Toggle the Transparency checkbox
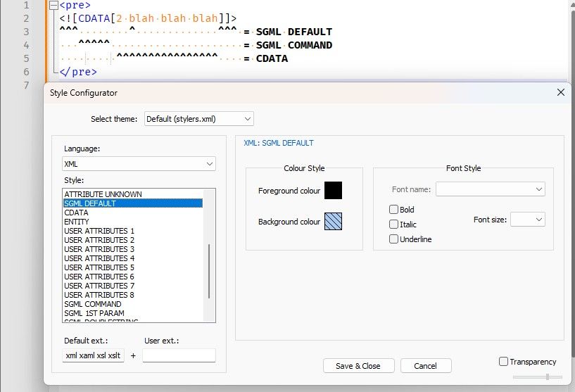The width and height of the screenshot is (575, 392). [x=503, y=362]
